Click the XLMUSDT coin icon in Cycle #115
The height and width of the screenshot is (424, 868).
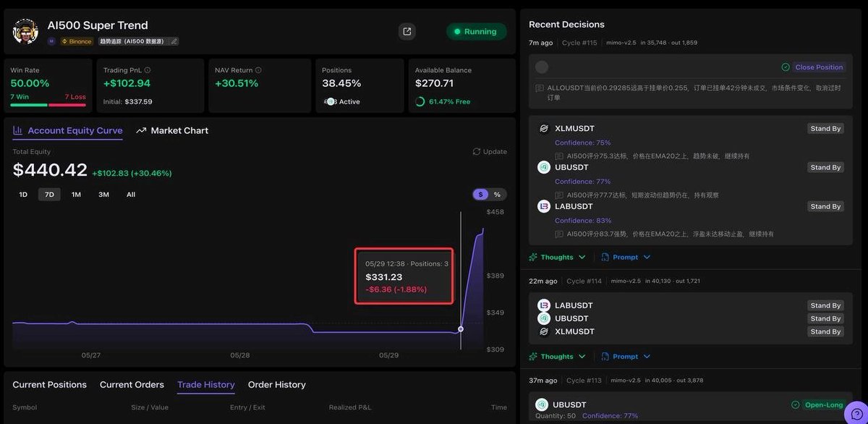coord(544,129)
